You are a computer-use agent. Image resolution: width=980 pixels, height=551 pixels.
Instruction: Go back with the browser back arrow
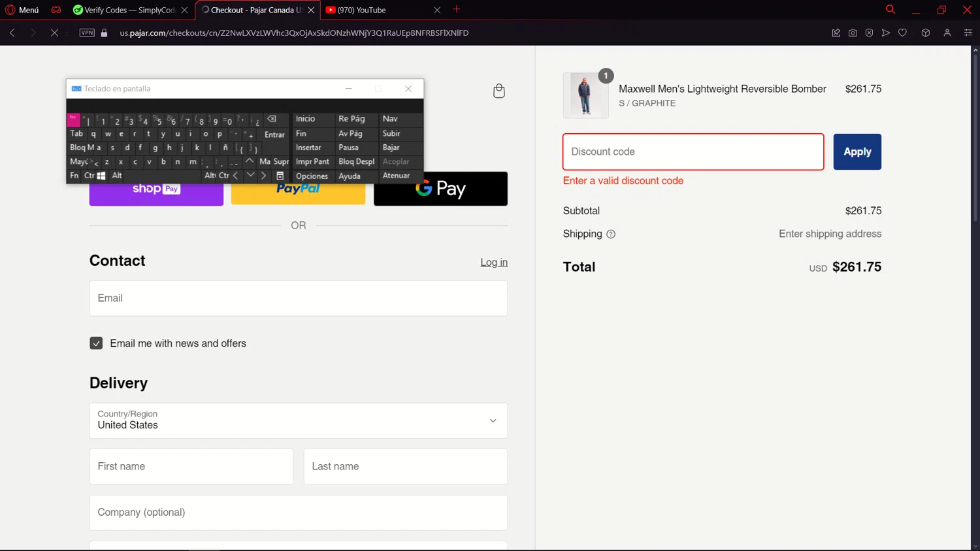(12, 33)
